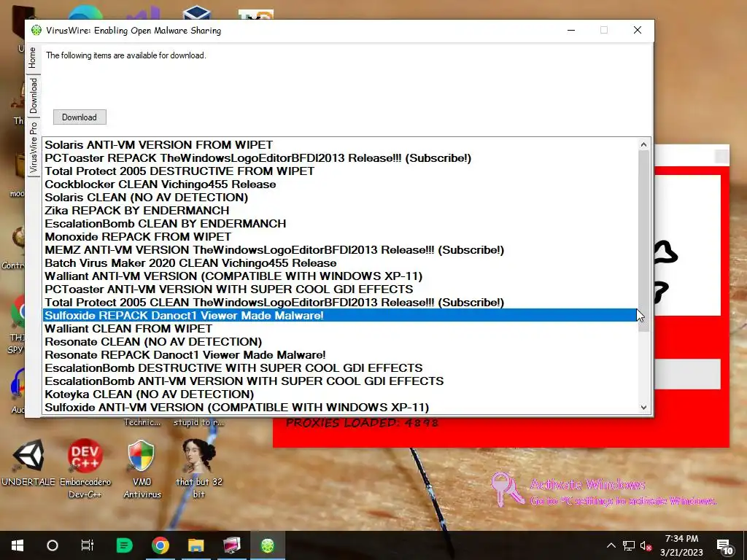Click the list scrollbar thumb
Viewport: 747px width, 560px height.
643,241
